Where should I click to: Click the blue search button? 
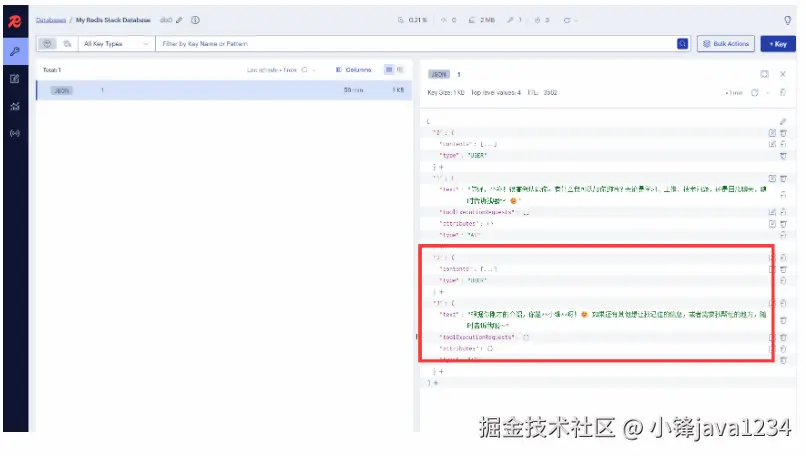[682, 44]
